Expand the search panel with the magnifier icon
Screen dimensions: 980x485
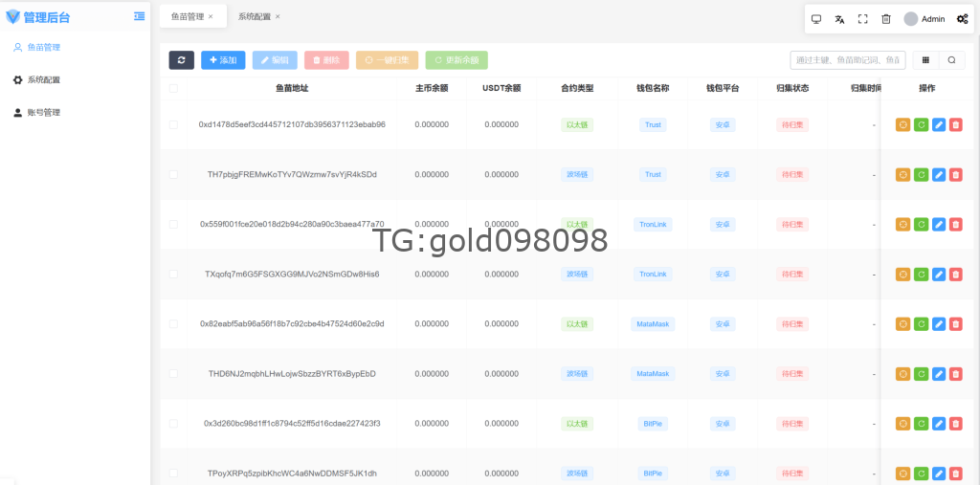(x=951, y=60)
